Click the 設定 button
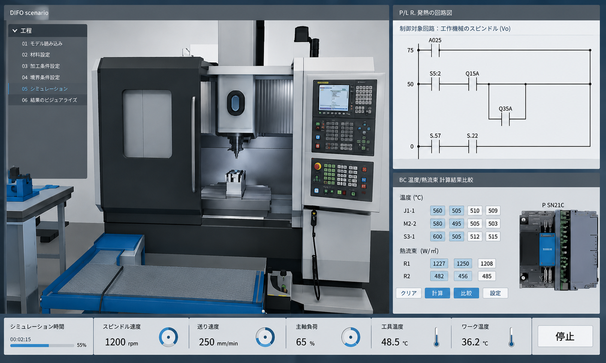The width and height of the screenshot is (606, 363). [x=495, y=293]
